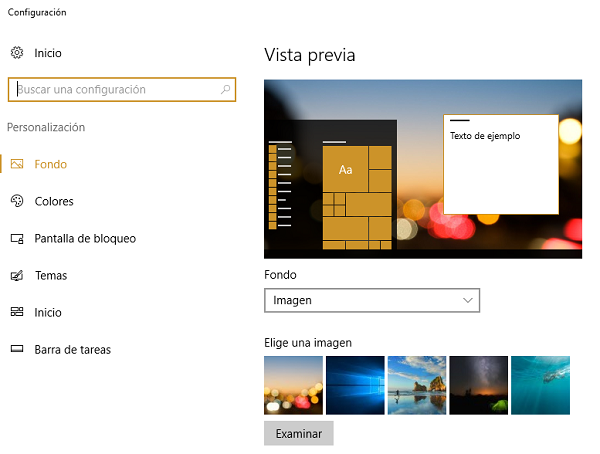Screen dimensions: 600x454
Task: Click the start menu icon under Temas
Action: [16, 313]
